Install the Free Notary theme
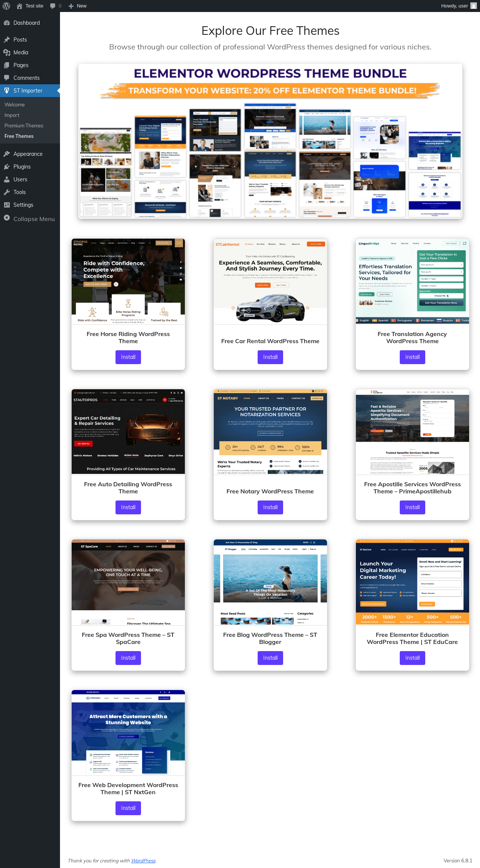Screen dimensions: 480x868 270,507
